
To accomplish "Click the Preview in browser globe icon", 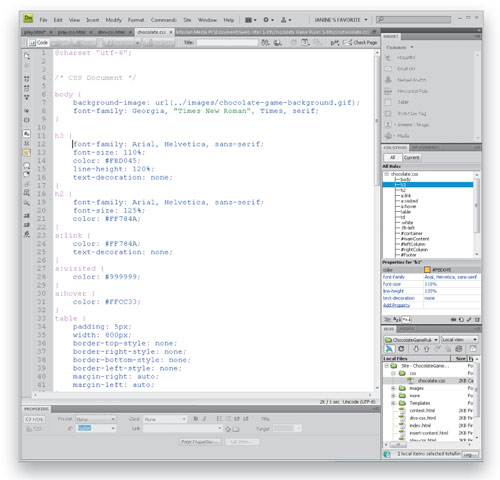I will click(278, 43).
